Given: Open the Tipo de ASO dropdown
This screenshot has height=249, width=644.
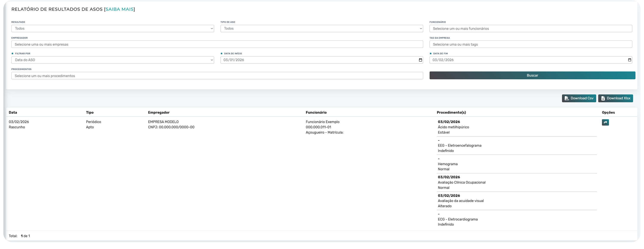Looking at the screenshot, I should pyautogui.click(x=322, y=28).
